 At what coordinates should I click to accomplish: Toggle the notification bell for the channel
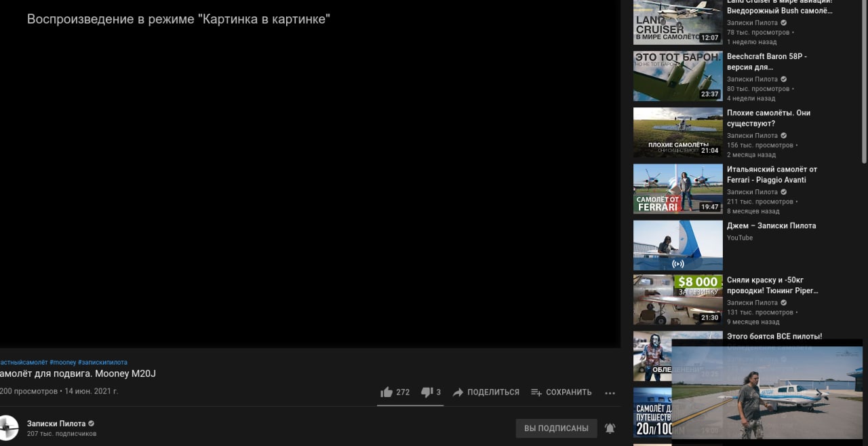click(x=610, y=428)
